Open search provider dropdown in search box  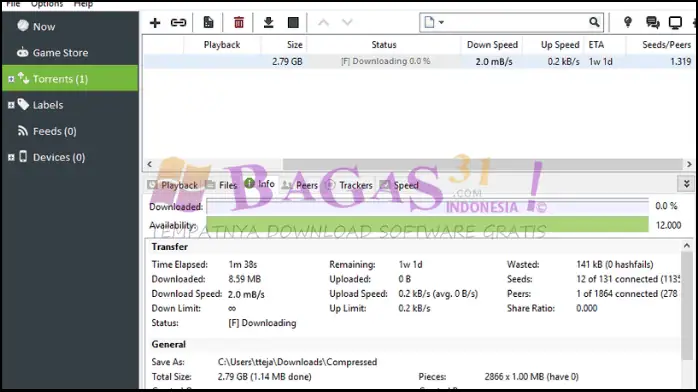[x=441, y=22]
